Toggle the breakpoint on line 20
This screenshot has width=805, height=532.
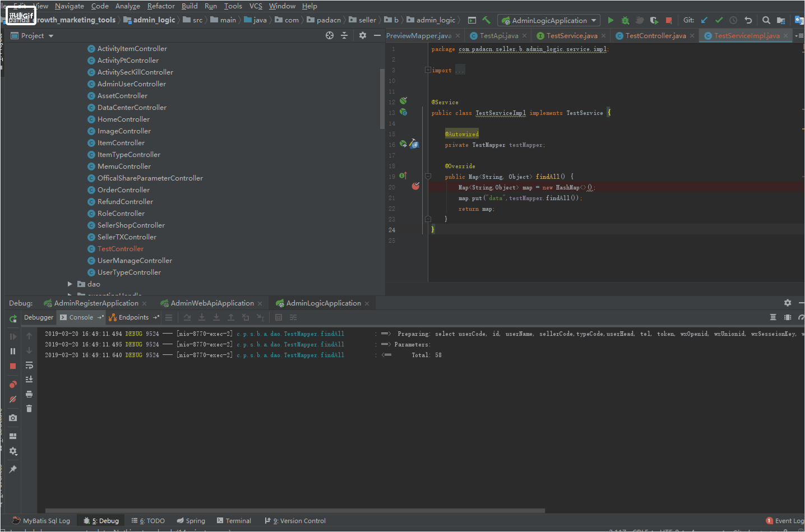[415, 187]
